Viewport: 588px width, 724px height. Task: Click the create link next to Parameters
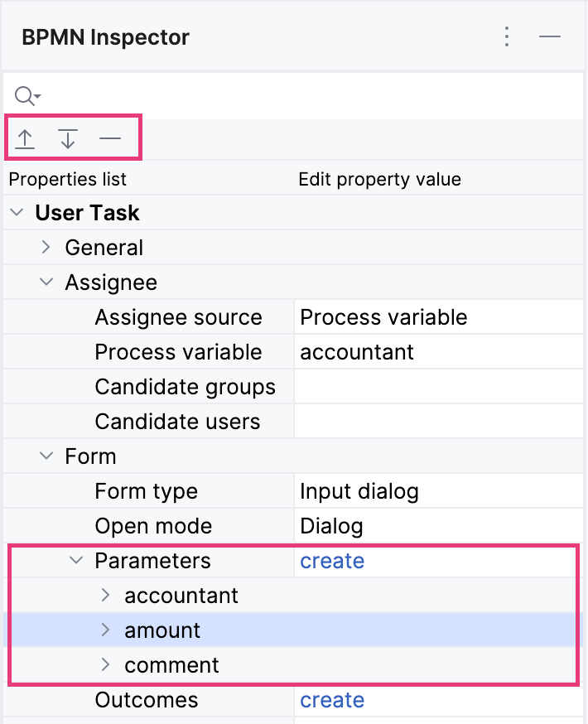[331, 560]
